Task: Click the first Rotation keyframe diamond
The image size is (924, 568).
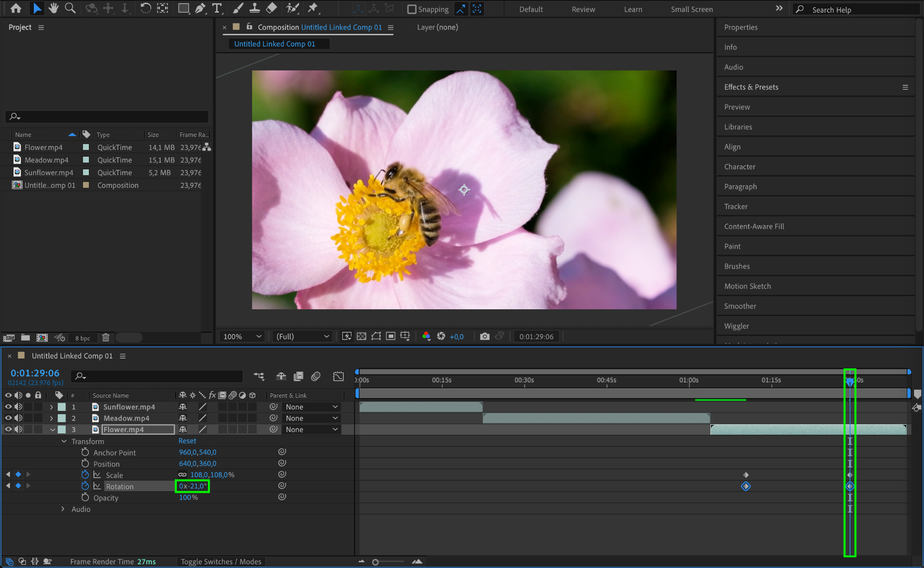Action: 746,486
